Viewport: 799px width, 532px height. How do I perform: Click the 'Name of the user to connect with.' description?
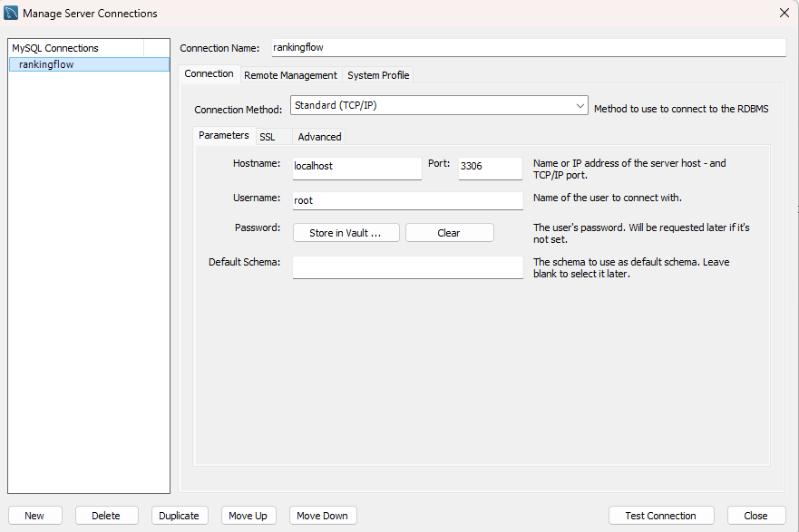[x=608, y=198]
